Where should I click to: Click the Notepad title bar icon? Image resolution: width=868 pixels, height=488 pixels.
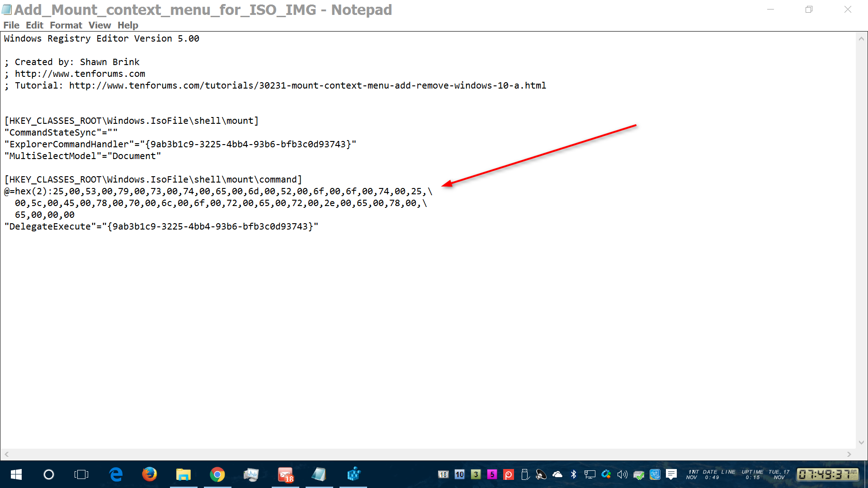point(7,9)
